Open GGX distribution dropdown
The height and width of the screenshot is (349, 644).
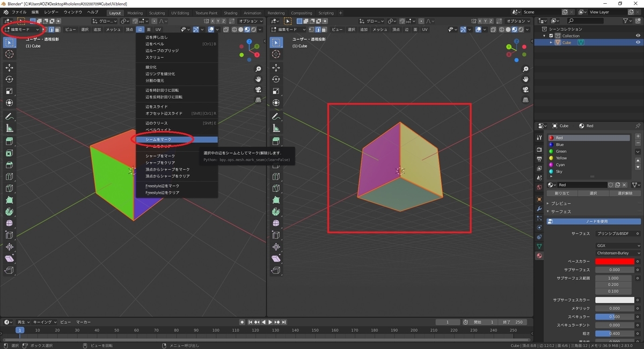618,245
